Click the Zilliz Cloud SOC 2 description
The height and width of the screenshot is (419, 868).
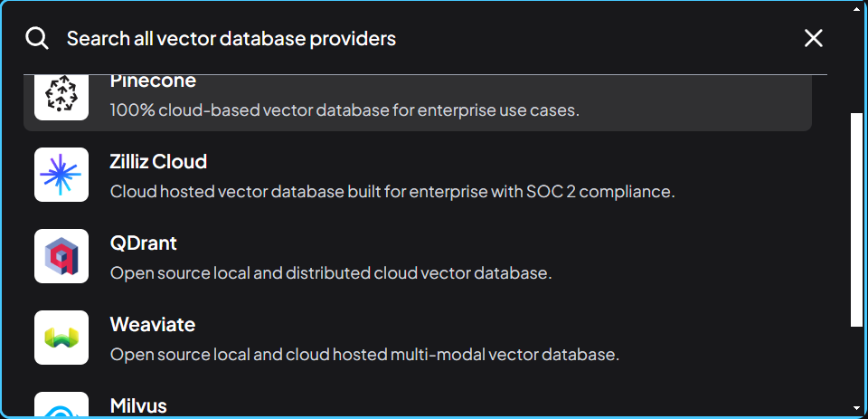click(x=392, y=192)
